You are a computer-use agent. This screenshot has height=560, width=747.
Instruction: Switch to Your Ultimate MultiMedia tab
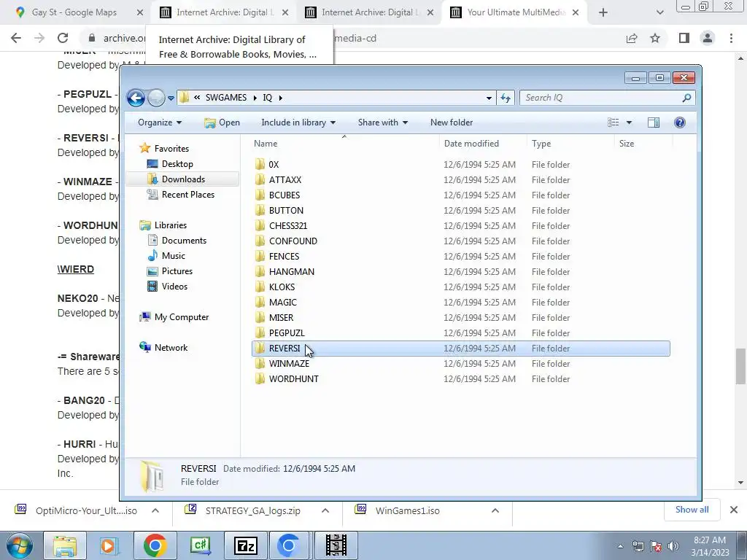click(x=516, y=12)
